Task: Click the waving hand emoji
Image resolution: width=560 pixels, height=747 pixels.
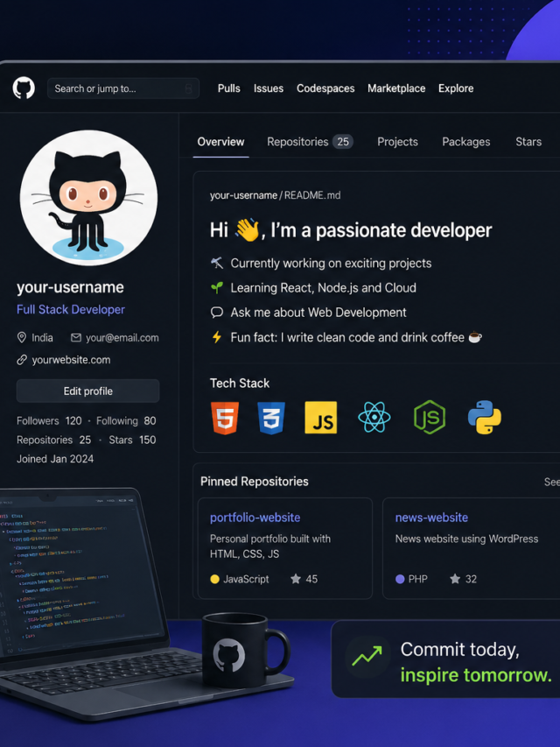Action: (248, 230)
